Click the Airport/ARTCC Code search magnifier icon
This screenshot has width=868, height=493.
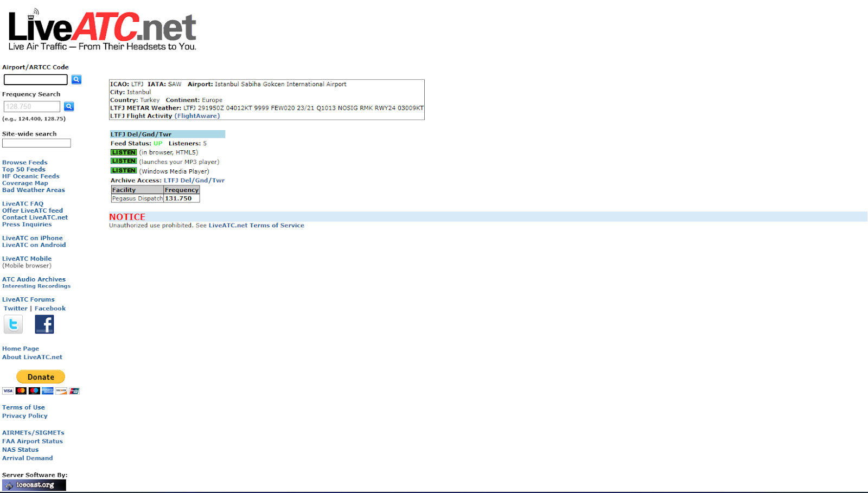pos(76,80)
